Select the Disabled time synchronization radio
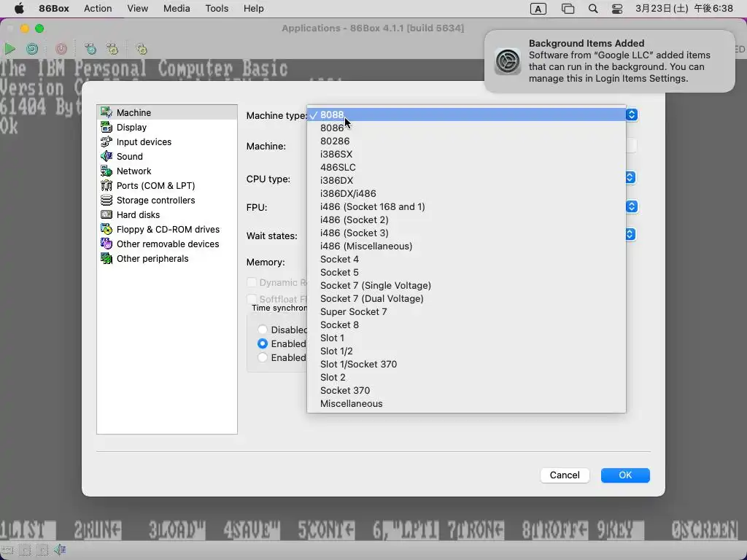 [x=263, y=330]
